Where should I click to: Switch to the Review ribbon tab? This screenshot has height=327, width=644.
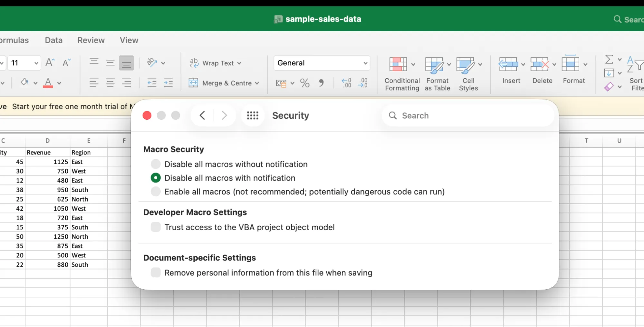[x=91, y=40]
